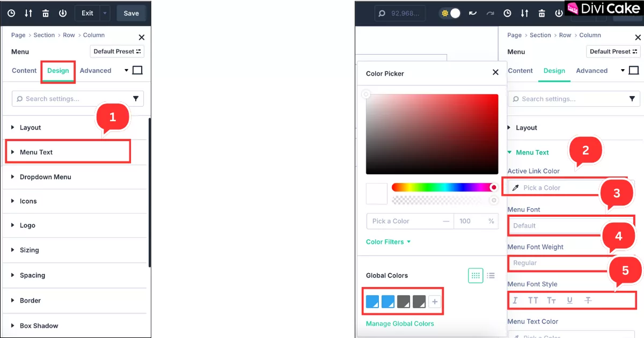
Task: Click Row breadcrumb in panel below Exit button
Action: point(69,35)
